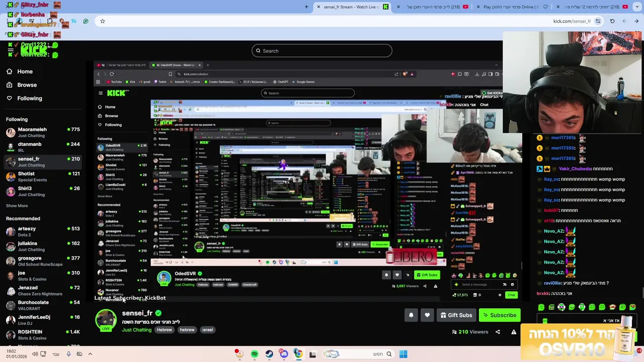Viewport: 644px width, 362px height.
Task: Select the israel tag
Action: pos(208,330)
